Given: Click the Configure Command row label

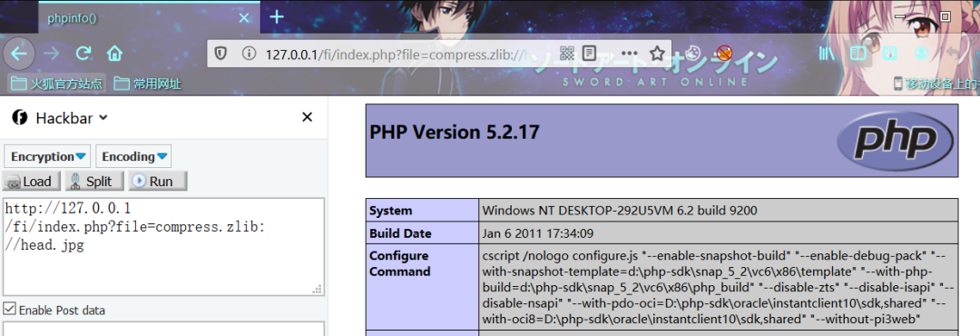Looking at the screenshot, I should 400,264.
